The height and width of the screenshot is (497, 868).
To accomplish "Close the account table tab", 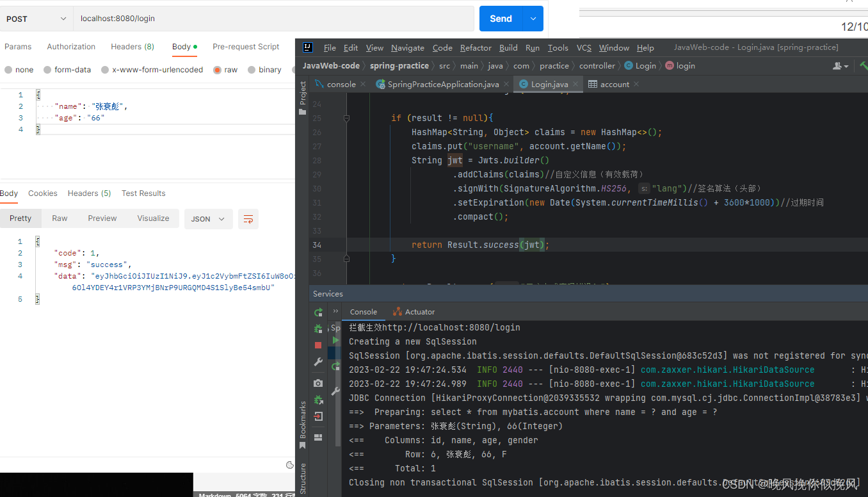I will tap(636, 85).
